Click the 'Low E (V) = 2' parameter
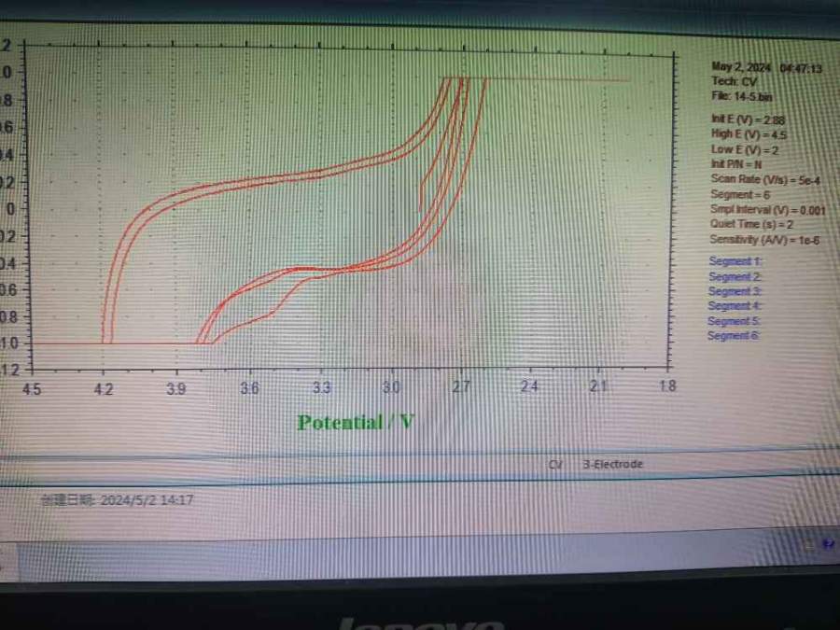The width and height of the screenshot is (840, 630). [x=745, y=149]
